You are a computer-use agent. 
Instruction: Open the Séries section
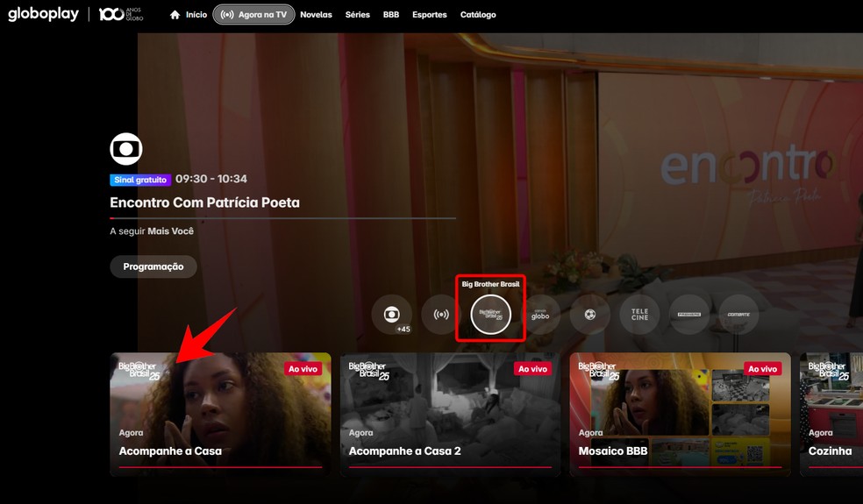357,15
